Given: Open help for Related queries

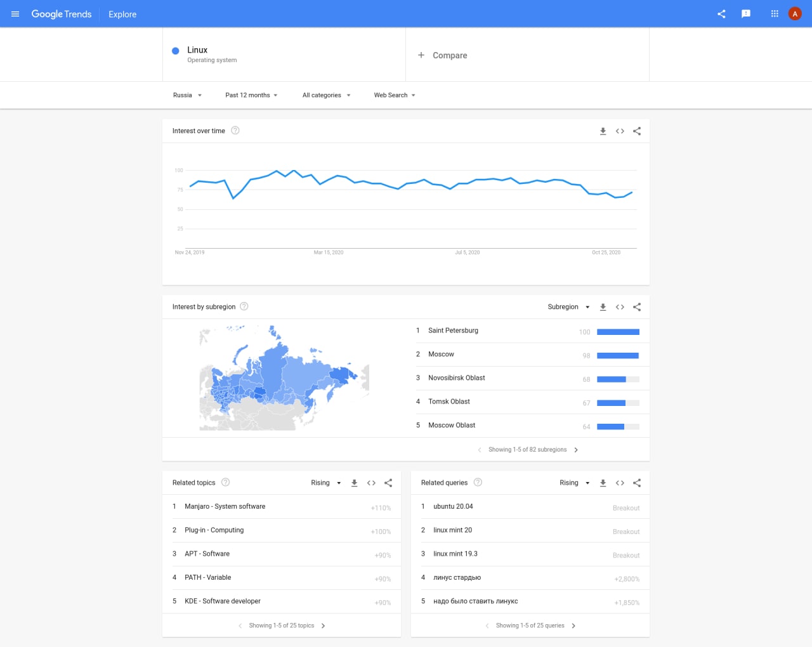Looking at the screenshot, I should (478, 482).
